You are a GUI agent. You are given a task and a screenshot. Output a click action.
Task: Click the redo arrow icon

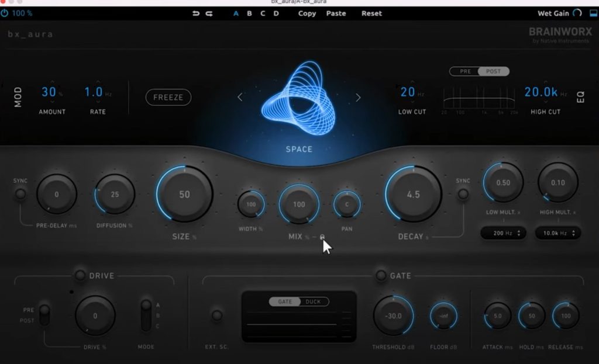click(x=209, y=13)
